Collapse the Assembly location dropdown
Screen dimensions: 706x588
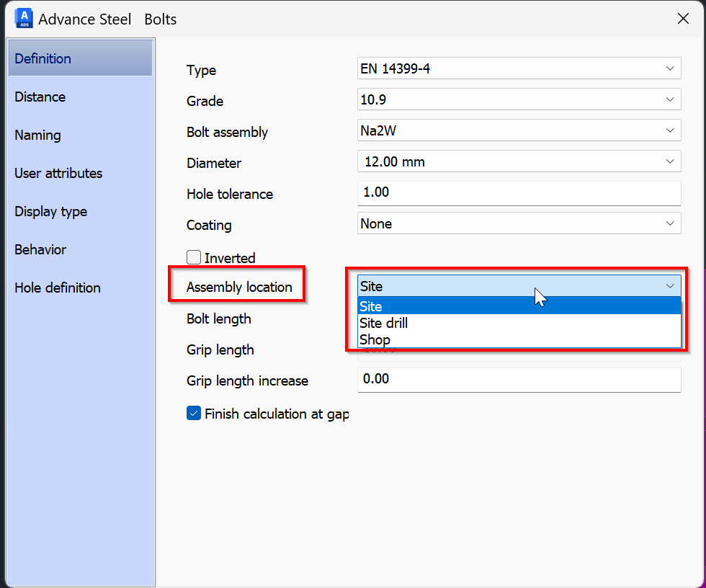tap(669, 286)
